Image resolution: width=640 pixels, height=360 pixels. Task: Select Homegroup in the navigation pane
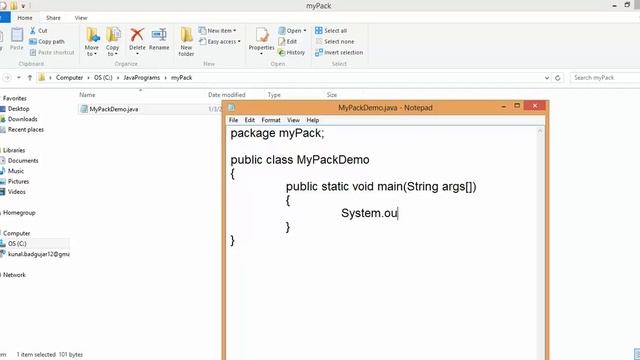[19, 213]
